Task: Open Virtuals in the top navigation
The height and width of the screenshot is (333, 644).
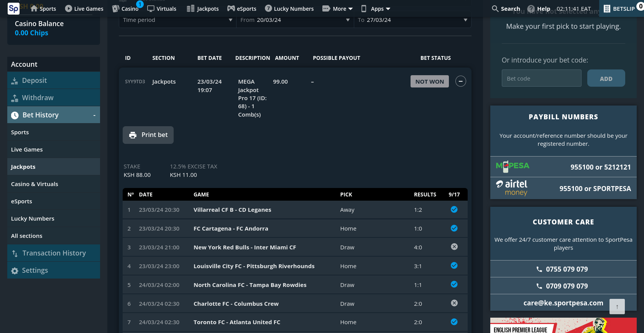Action: tap(162, 8)
